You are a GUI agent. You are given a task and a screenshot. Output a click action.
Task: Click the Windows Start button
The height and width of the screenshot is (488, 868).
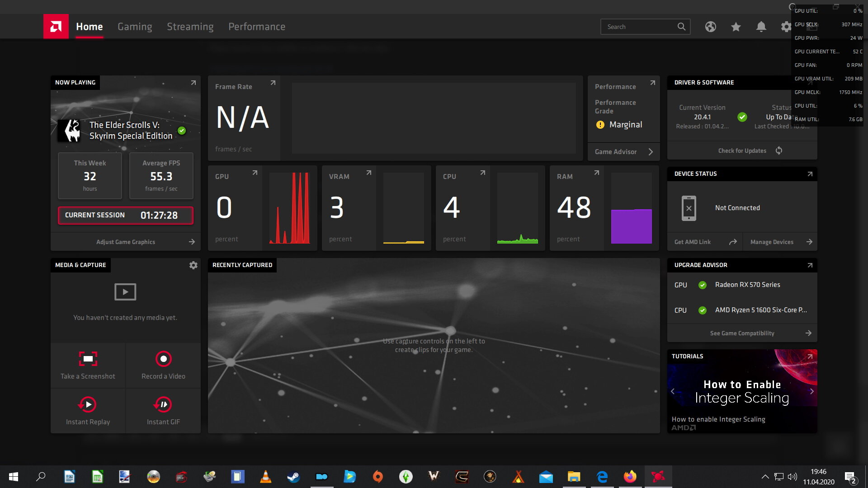click(x=14, y=477)
